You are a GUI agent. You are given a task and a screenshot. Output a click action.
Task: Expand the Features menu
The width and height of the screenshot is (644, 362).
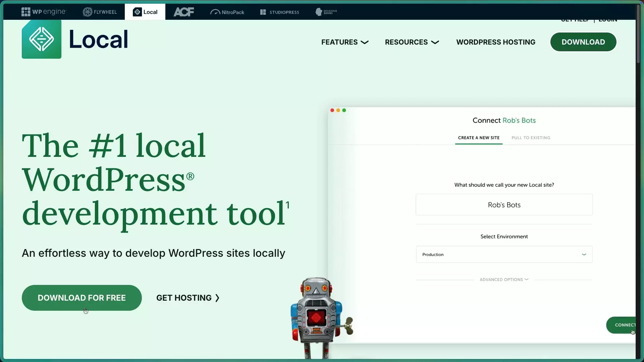345,42
